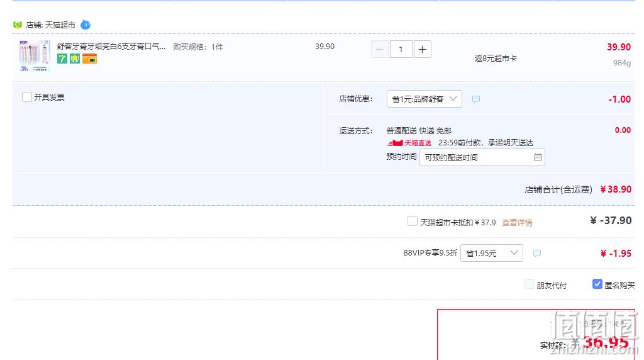Click the orange card payment badge

point(89,59)
